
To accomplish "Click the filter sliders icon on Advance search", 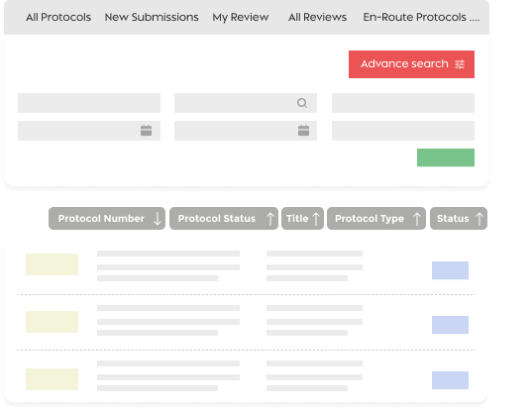I will click(460, 64).
